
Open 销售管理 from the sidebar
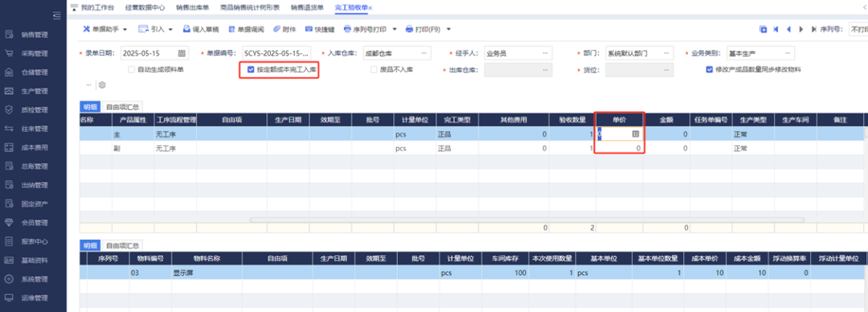pos(35,35)
